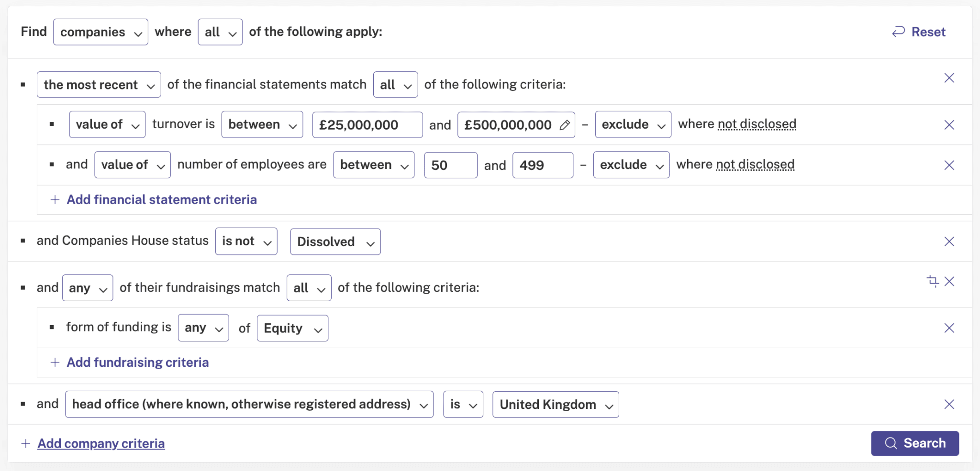This screenshot has height=471, width=980.
Task: Click 'not disclosed' in the turnover row
Action: click(757, 124)
